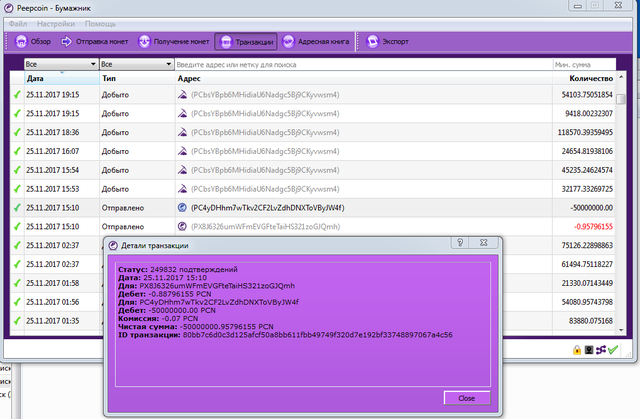Select the amount -50000000.00

tap(591, 208)
